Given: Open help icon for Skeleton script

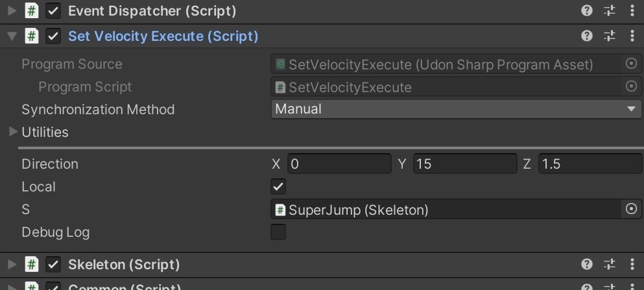Looking at the screenshot, I should click(587, 264).
